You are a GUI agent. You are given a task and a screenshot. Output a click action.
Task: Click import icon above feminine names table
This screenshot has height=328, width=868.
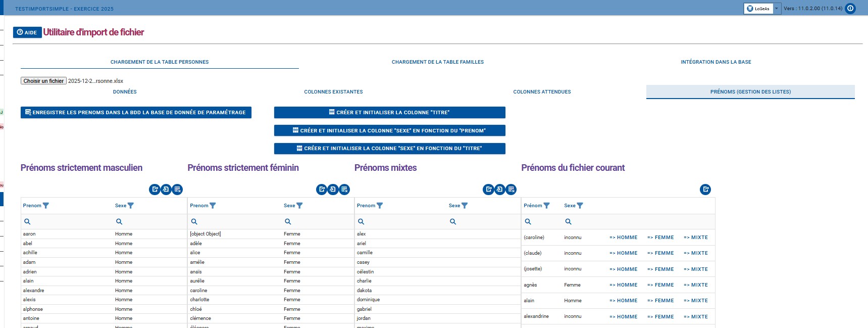click(333, 190)
